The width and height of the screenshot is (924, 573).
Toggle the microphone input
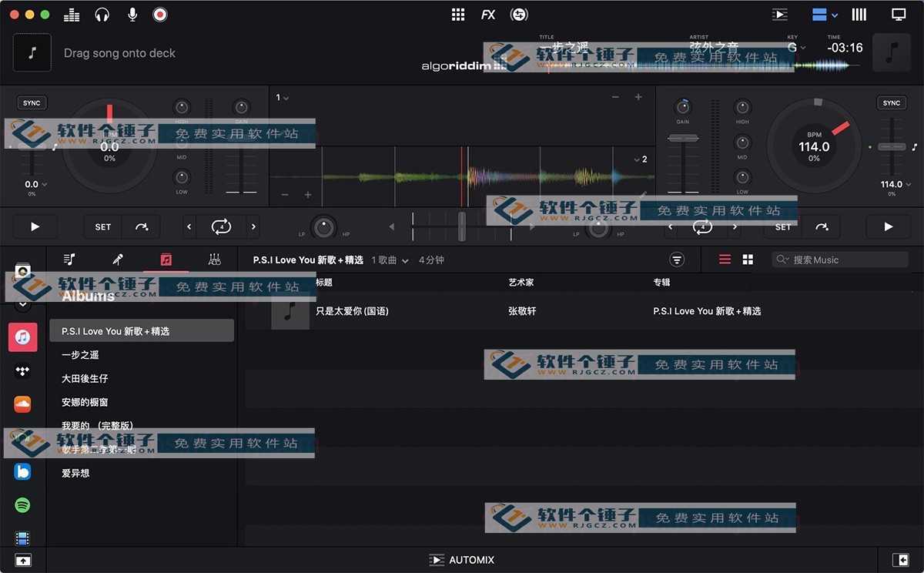tap(132, 14)
